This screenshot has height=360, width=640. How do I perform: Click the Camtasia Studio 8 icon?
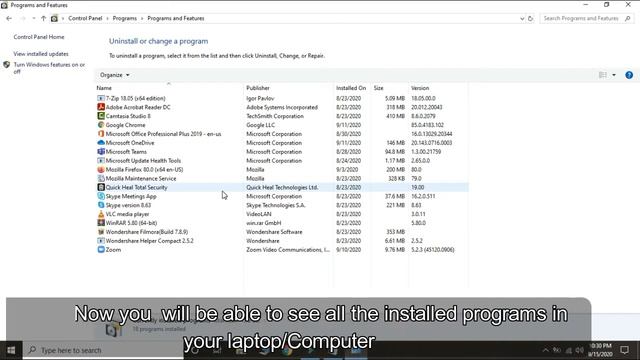pos(101,116)
